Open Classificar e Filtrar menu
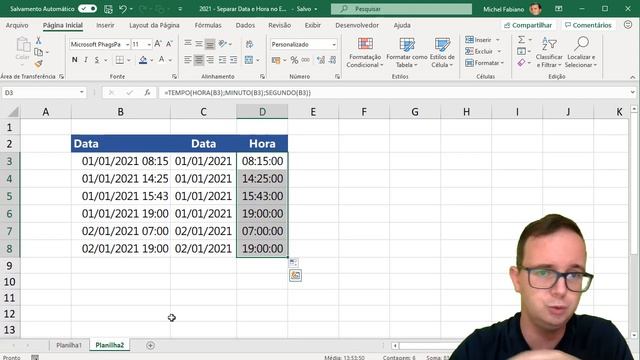The height and width of the screenshot is (360, 640). 549,52
